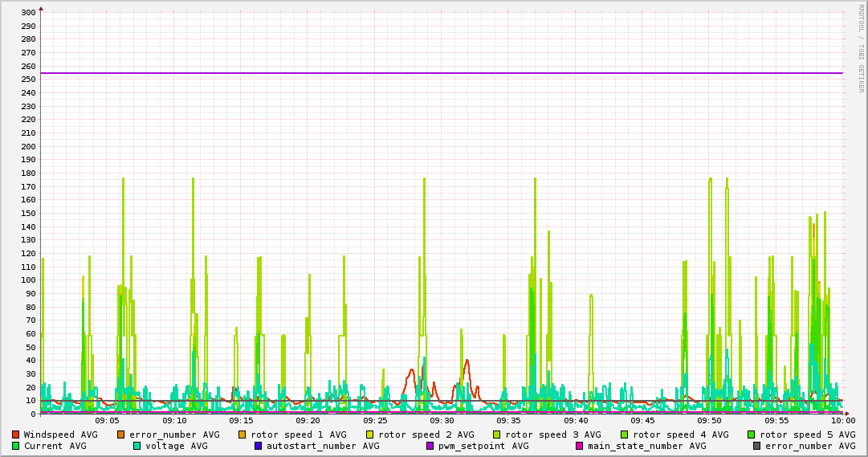Click the rotor speed 4 AVG color box
This screenshot has width=868, height=457.
624,435
